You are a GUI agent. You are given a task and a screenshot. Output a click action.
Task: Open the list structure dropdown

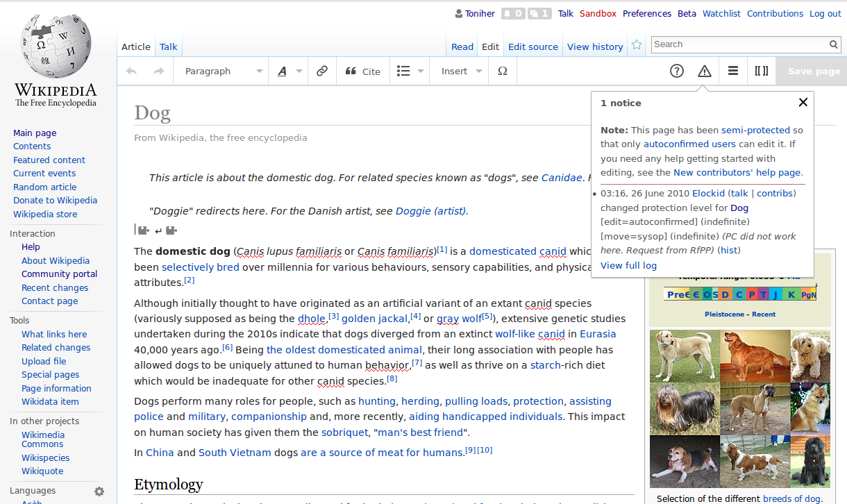(x=410, y=71)
